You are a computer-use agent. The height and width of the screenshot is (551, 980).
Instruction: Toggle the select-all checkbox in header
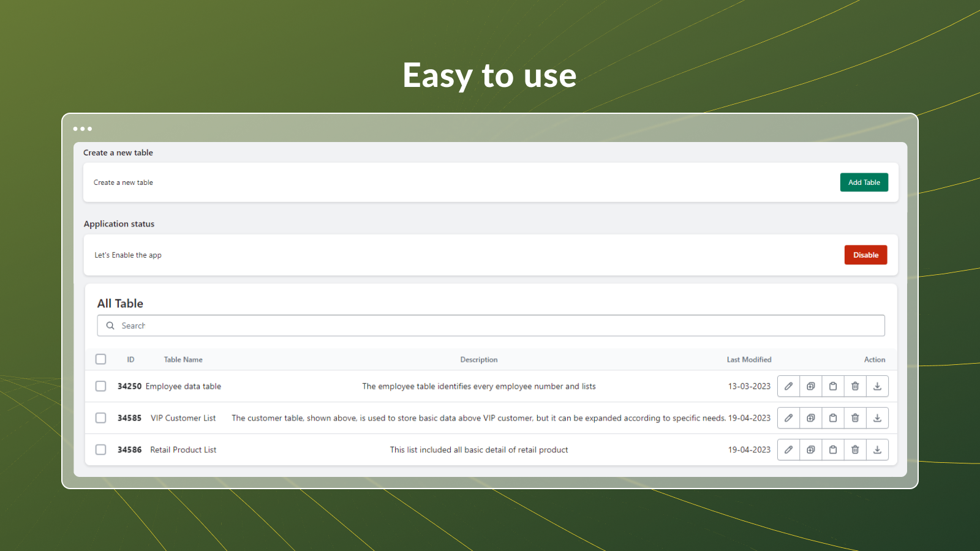[101, 359]
